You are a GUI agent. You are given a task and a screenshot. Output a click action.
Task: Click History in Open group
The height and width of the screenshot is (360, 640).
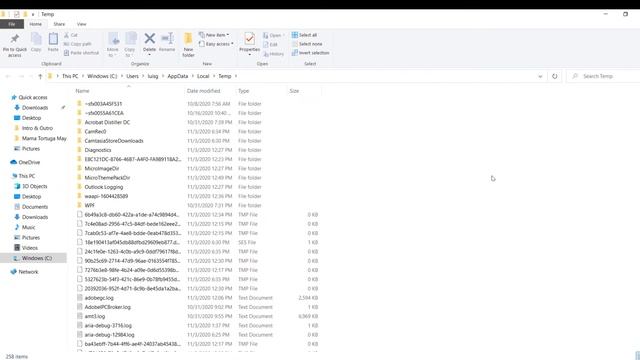click(x=273, y=54)
